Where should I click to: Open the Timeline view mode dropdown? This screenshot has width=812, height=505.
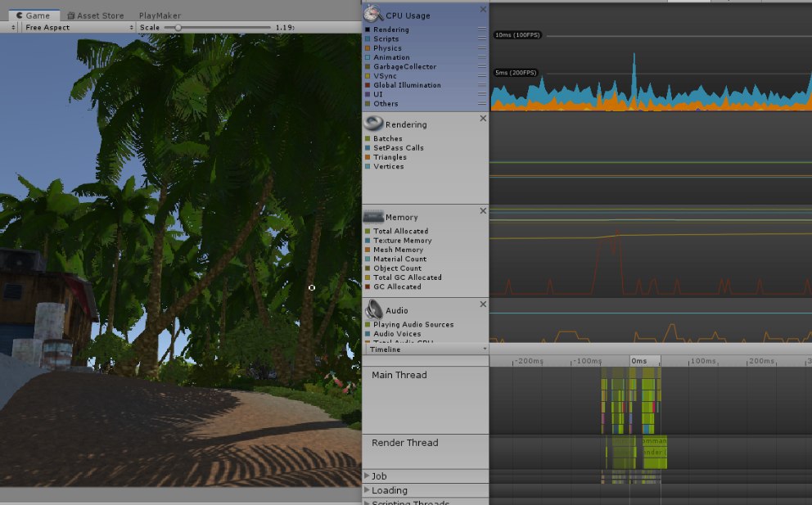coord(426,349)
